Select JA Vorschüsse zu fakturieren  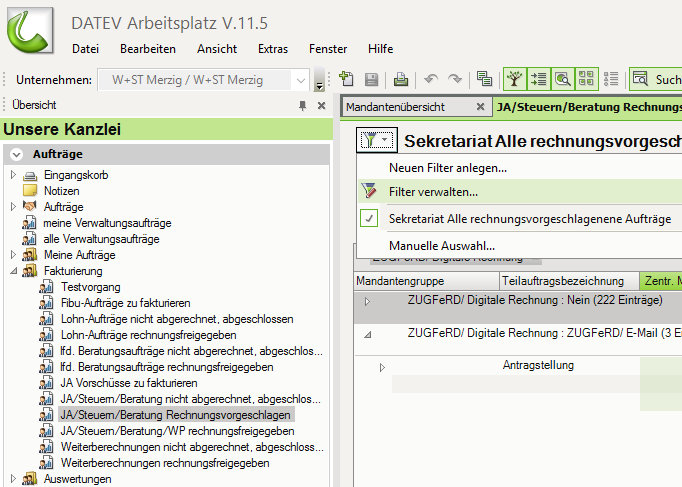coord(129,383)
